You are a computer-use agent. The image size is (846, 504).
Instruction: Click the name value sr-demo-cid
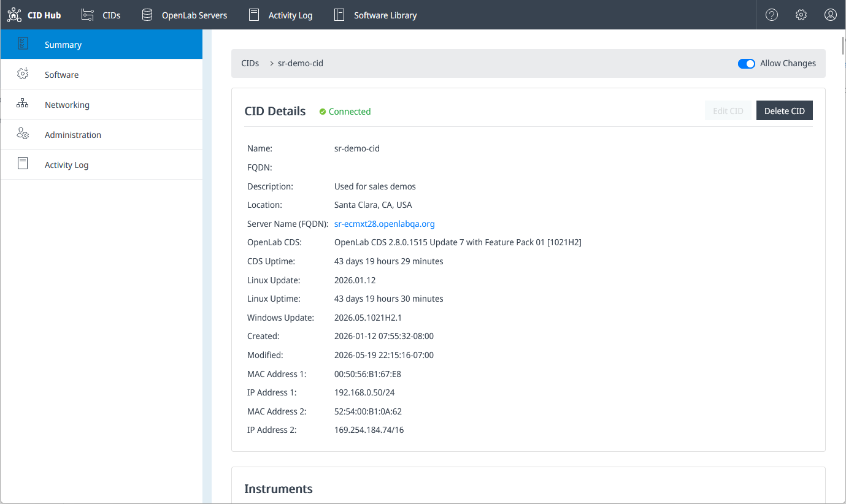[357, 148]
